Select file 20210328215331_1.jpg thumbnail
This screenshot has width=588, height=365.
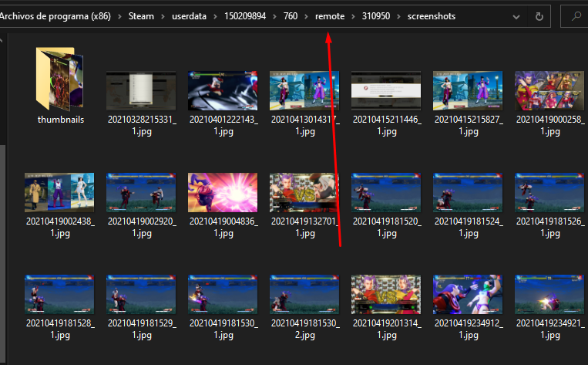pos(141,90)
